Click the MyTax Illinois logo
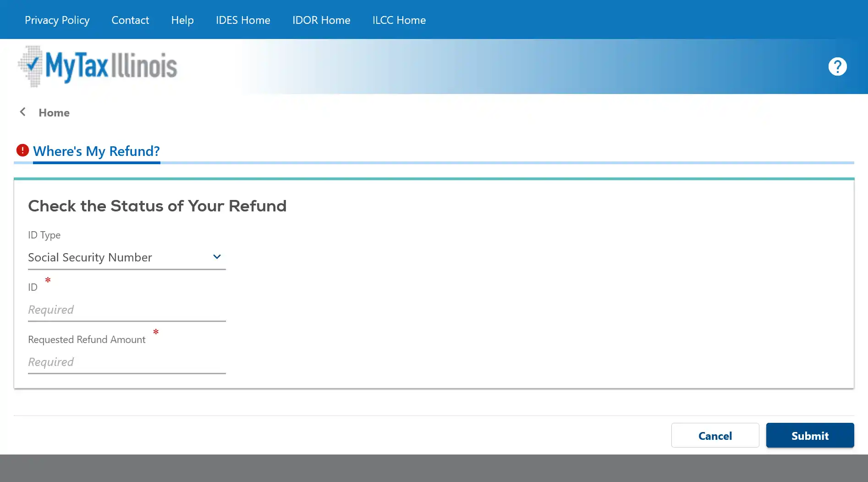868x482 pixels. point(98,66)
